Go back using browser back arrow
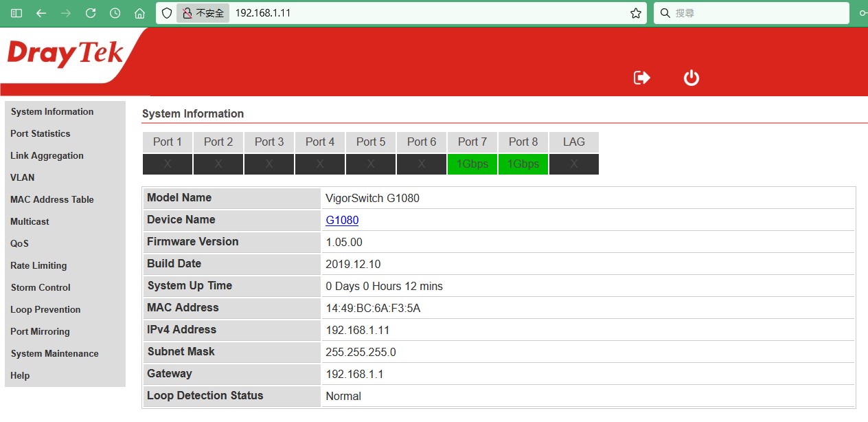Image resolution: width=868 pixels, height=422 pixels. 41,13
